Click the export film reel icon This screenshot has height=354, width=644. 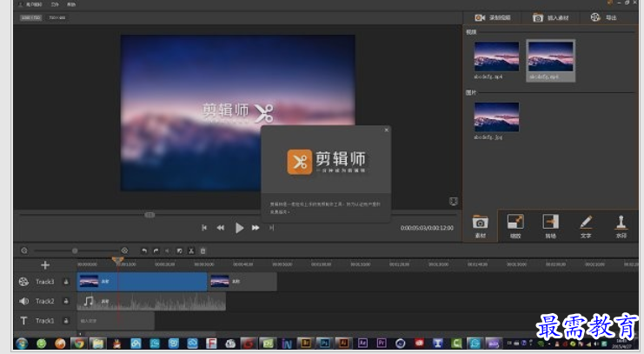[x=595, y=17]
